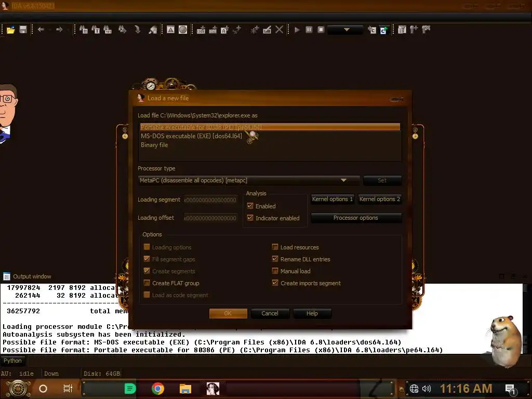The image size is (532, 399).
Task: Pause the process with the pause icon
Action: [309, 30]
